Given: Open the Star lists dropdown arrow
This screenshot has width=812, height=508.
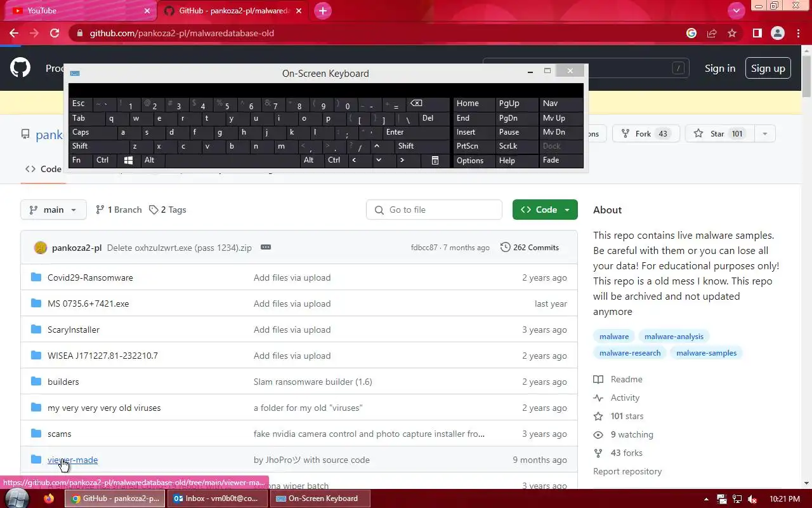Looking at the screenshot, I should pos(764,133).
